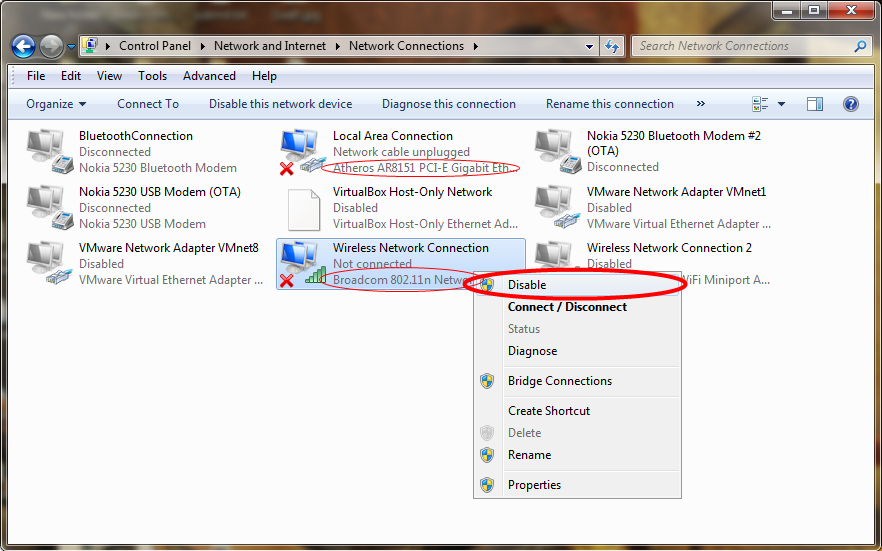Screen dimensions: 882x551
Task: Select the VMware Network Adapter VMnet1 icon
Action: (x=558, y=207)
